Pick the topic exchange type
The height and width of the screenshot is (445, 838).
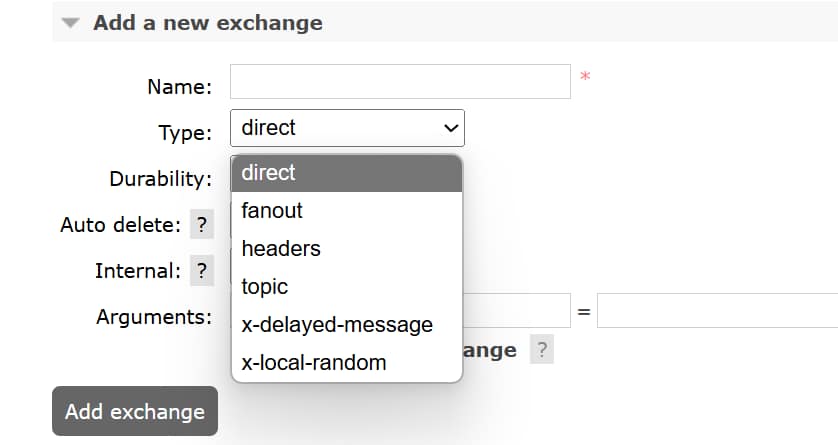tap(346, 287)
